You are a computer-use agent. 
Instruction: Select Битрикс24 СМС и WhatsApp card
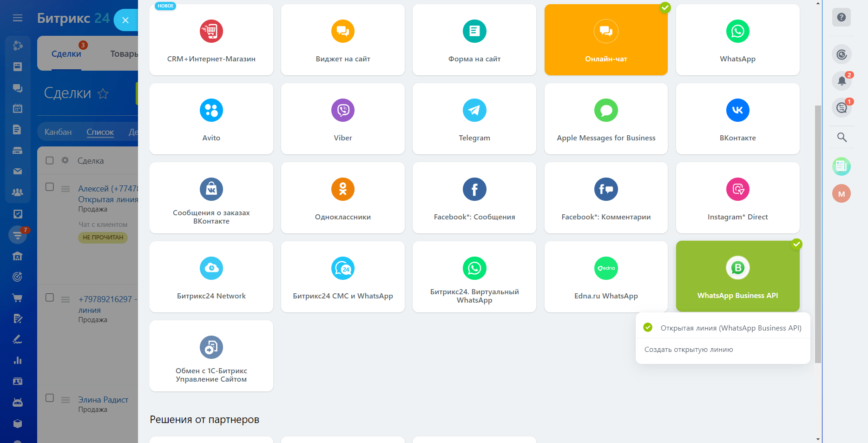click(343, 277)
